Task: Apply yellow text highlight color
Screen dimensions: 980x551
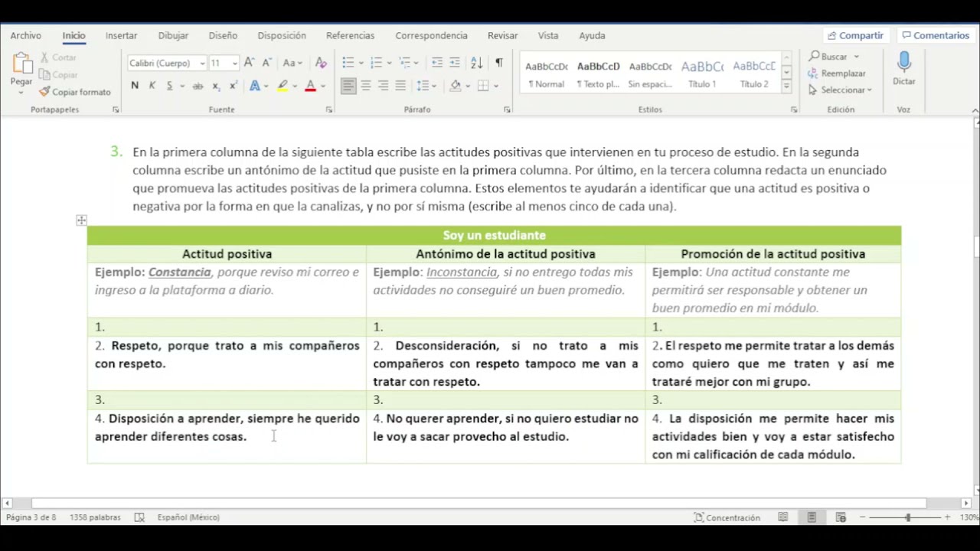Action: click(x=283, y=86)
